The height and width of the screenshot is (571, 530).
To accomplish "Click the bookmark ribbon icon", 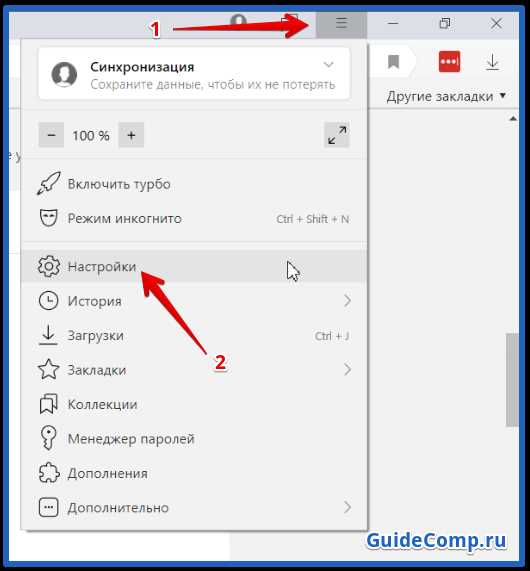I will (393, 62).
